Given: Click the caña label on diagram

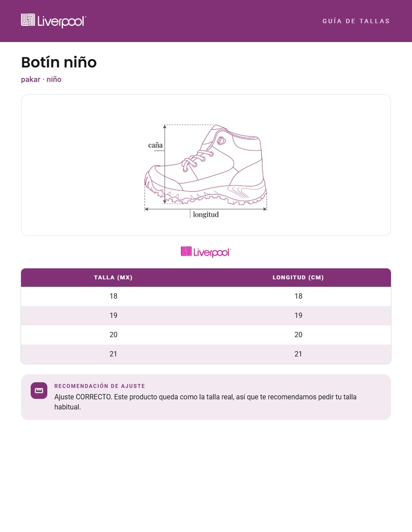Looking at the screenshot, I should (x=155, y=145).
